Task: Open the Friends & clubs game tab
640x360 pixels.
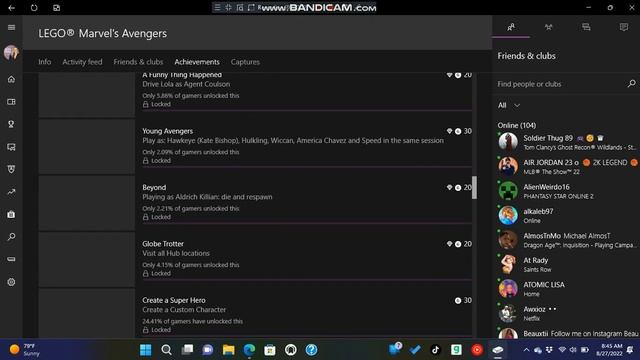Action: coord(138,62)
